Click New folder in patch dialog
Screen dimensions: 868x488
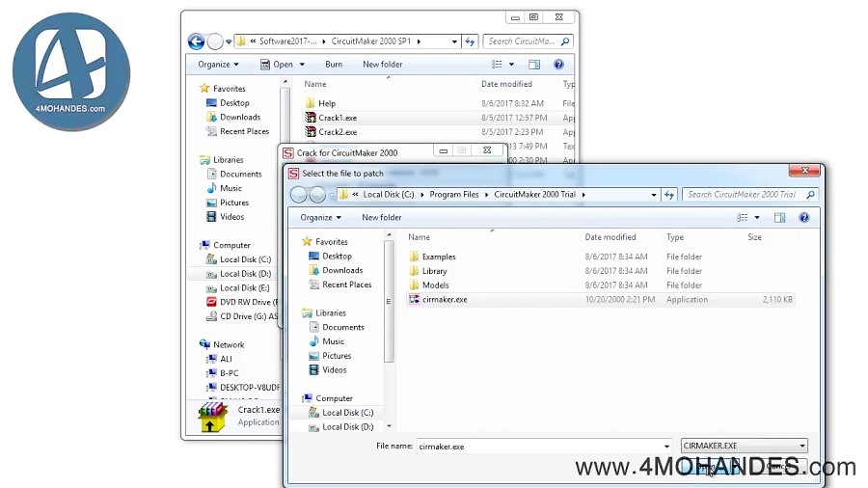tap(381, 217)
